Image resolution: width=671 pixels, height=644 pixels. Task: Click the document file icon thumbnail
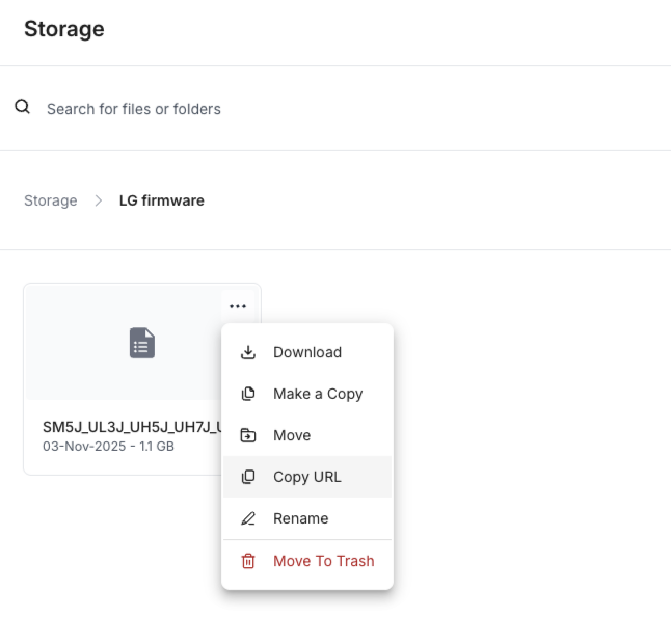pyautogui.click(x=142, y=343)
